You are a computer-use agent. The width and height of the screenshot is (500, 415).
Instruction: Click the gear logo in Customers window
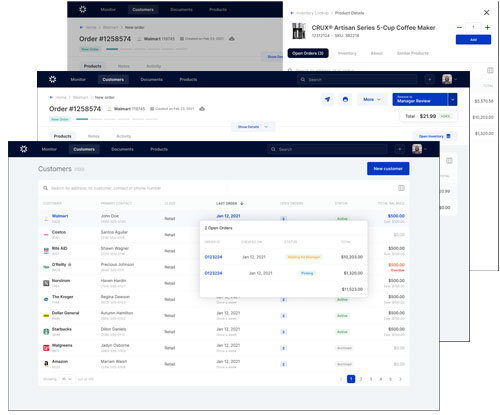click(x=24, y=149)
